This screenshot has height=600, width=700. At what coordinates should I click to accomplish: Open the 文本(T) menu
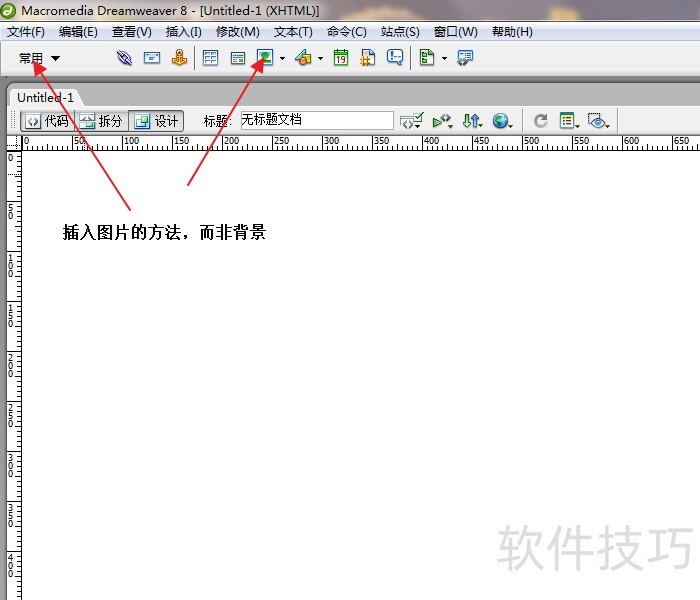293,32
